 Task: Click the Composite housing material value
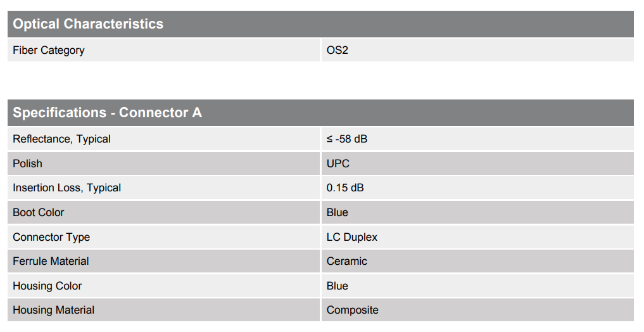point(353,310)
